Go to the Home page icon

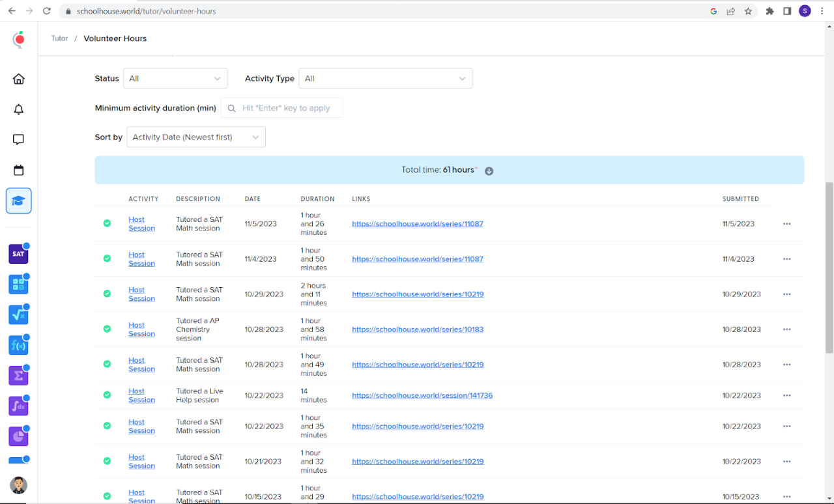[x=19, y=79]
